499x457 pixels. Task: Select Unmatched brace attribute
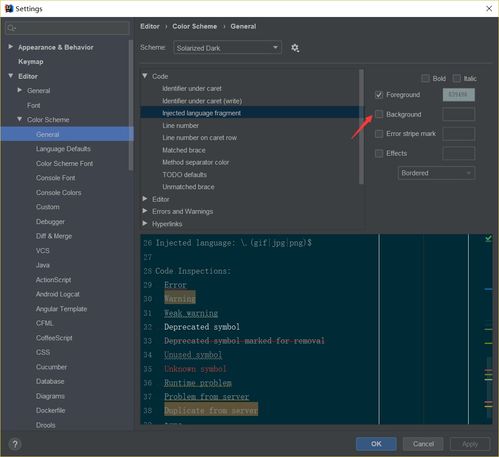[188, 187]
